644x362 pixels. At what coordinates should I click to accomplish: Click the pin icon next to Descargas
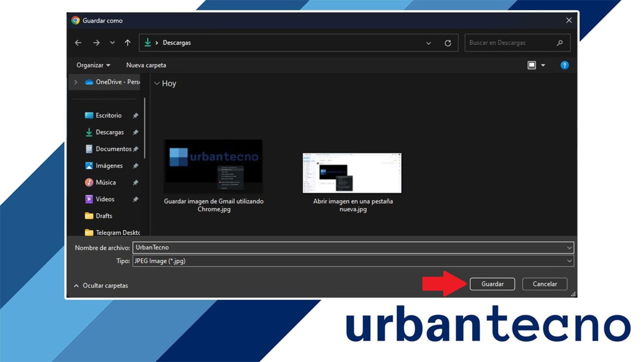tap(136, 133)
